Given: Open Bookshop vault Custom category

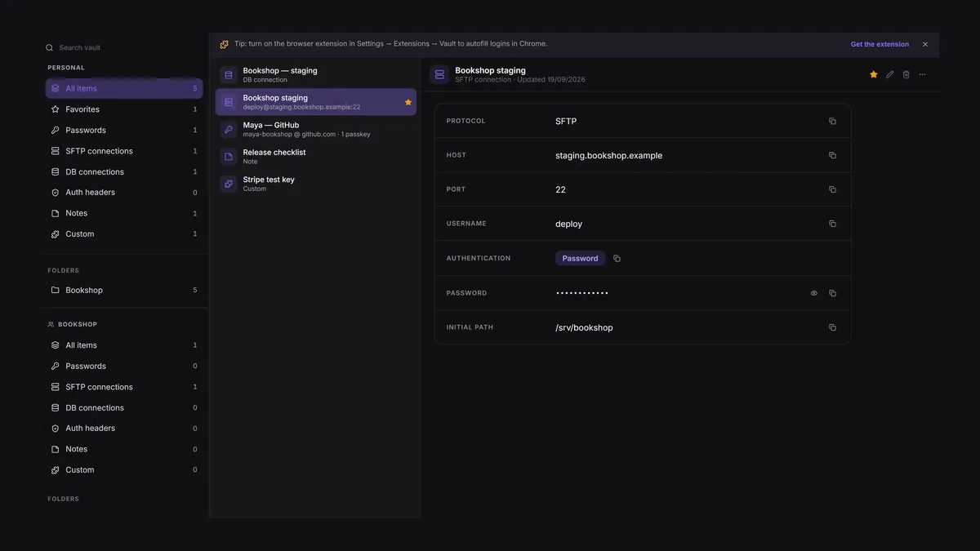Looking at the screenshot, I should pos(124,470).
